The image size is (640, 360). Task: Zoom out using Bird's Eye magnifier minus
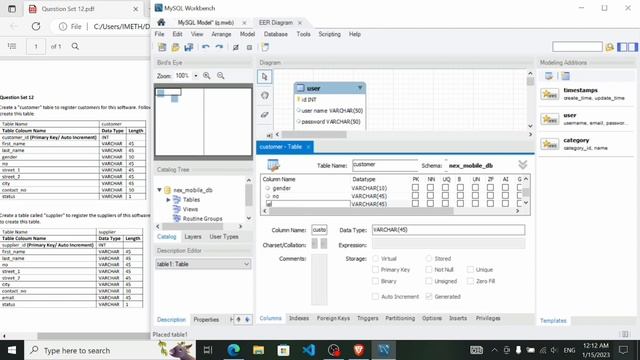click(x=221, y=76)
